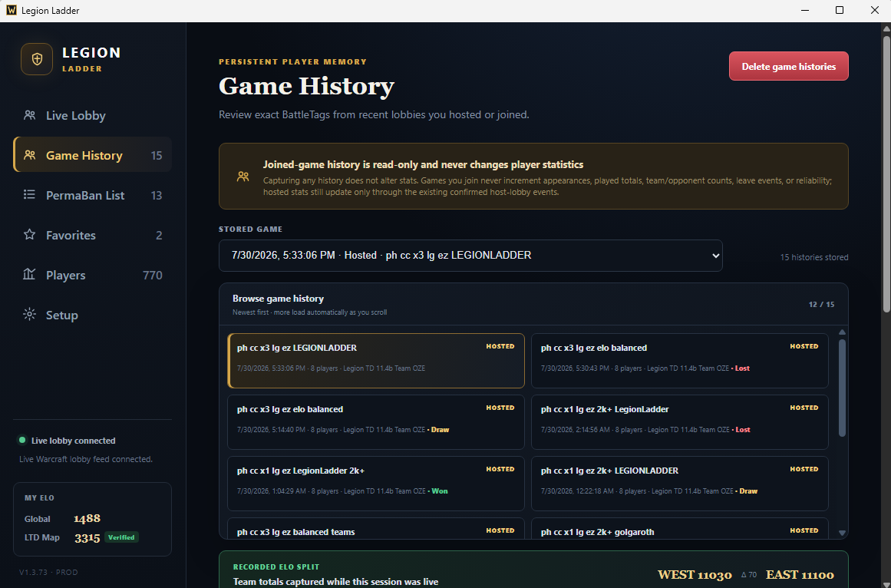The width and height of the screenshot is (891, 588).
Task: Click the RECORDED ELO SPLIT label
Action: [x=276, y=567]
